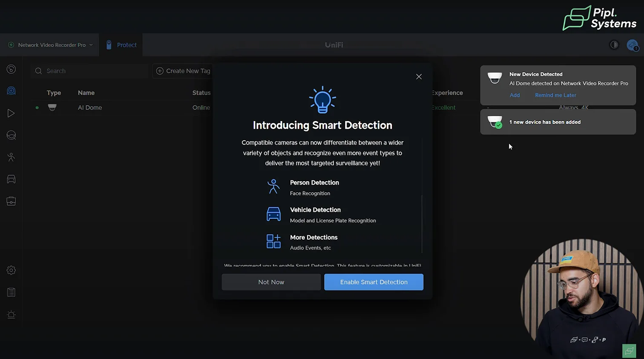Click the person detections sidebar icon
The height and width of the screenshot is (359, 644).
[x=11, y=157]
